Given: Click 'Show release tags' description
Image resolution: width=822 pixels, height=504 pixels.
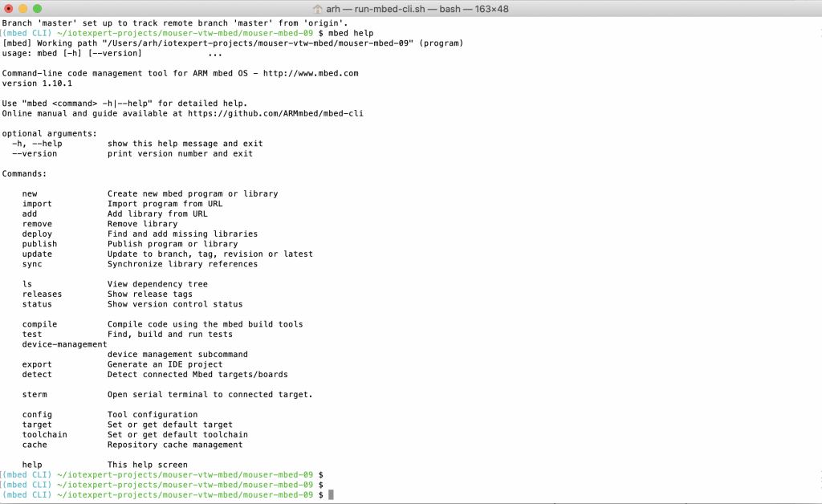Looking at the screenshot, I should click(150, 294).
